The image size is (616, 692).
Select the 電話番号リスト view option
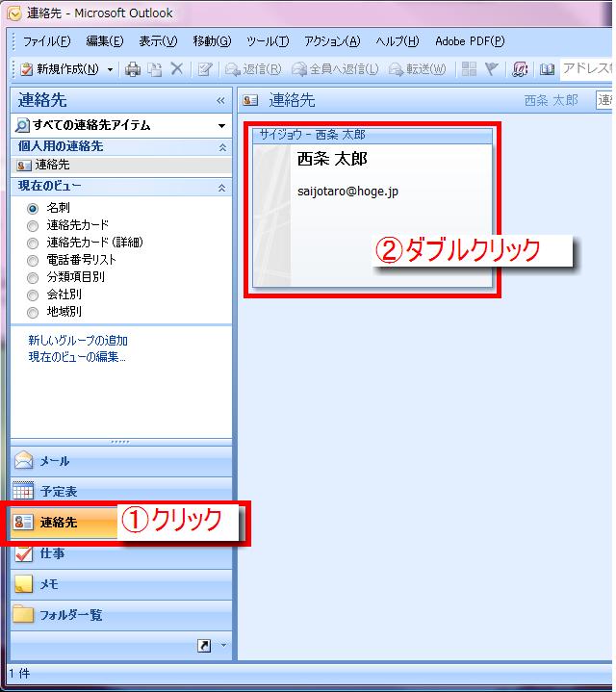point(33,260)
